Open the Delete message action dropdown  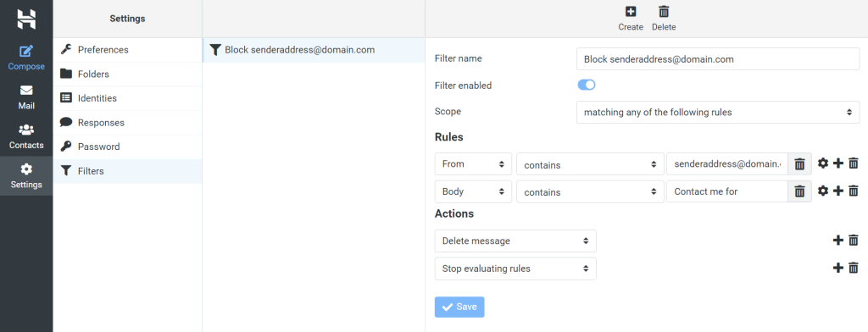[x=515, y=241]
